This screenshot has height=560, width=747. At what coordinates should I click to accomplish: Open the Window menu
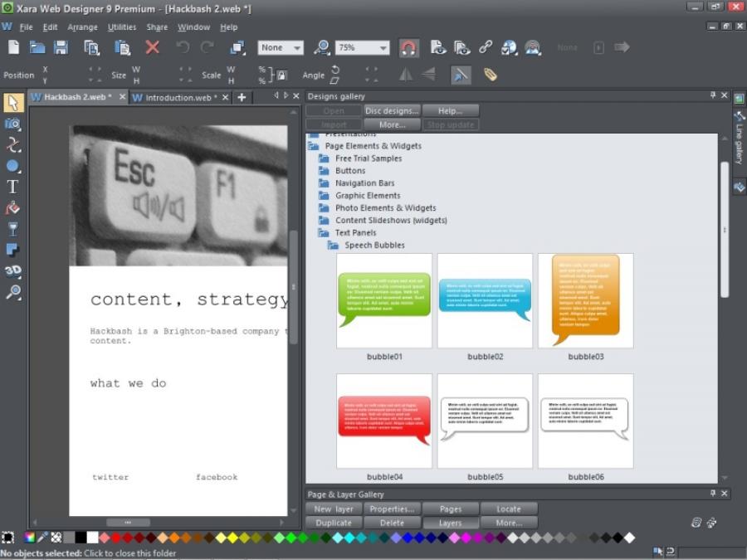point(194,27)
